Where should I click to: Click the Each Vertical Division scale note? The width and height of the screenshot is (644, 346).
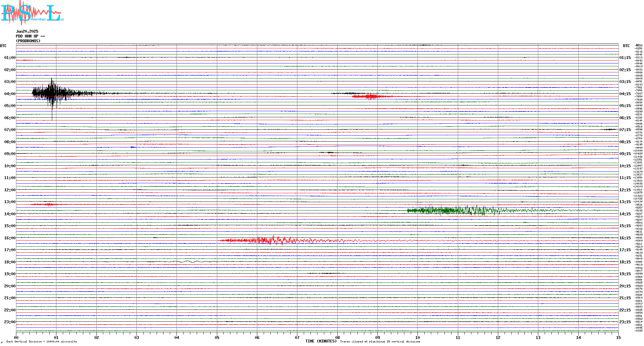[42, 342]
